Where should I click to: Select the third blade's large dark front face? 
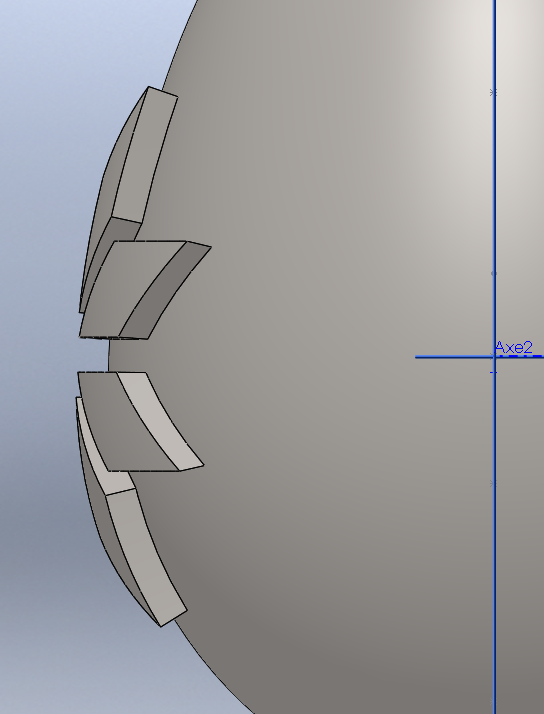pyautogui.click(x=130, y=423)
